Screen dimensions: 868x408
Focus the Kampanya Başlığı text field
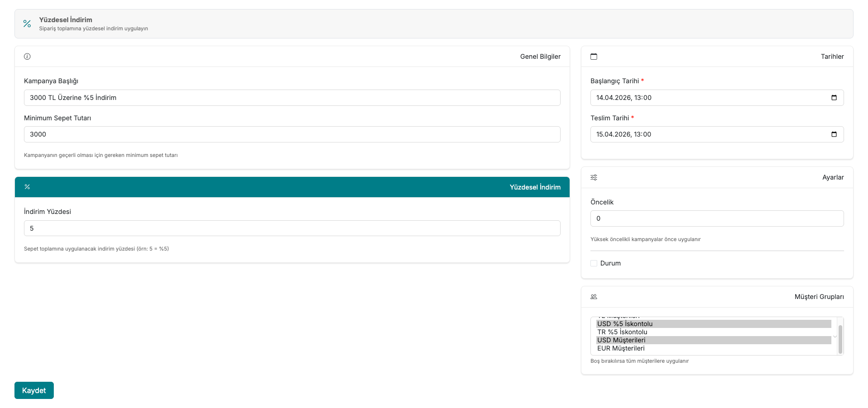(x=292, y=98)
